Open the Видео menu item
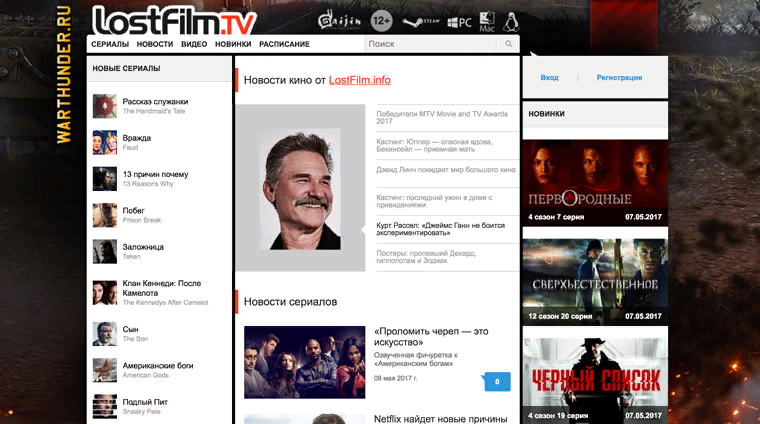This screenshot has width=760, height=424. (194, 44)
